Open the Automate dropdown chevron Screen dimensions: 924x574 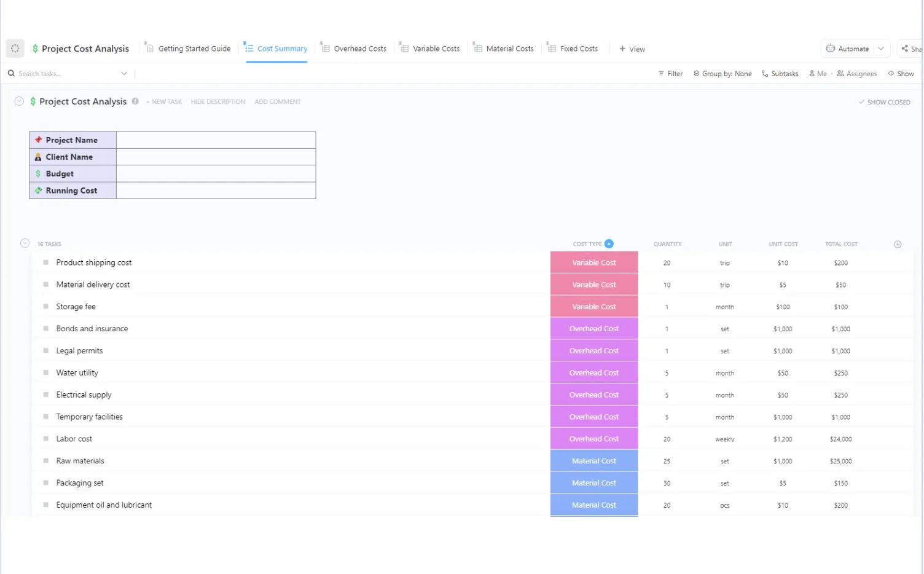tap(881, 49)
